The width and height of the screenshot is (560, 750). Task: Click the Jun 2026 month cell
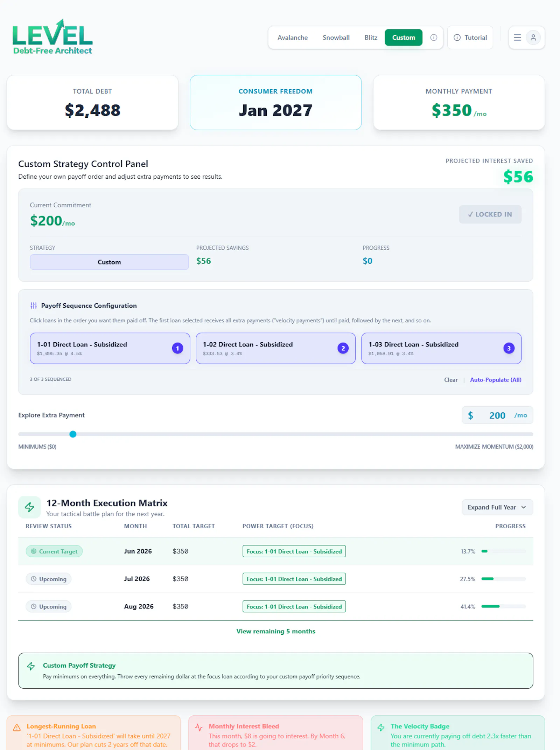[138, 551]
